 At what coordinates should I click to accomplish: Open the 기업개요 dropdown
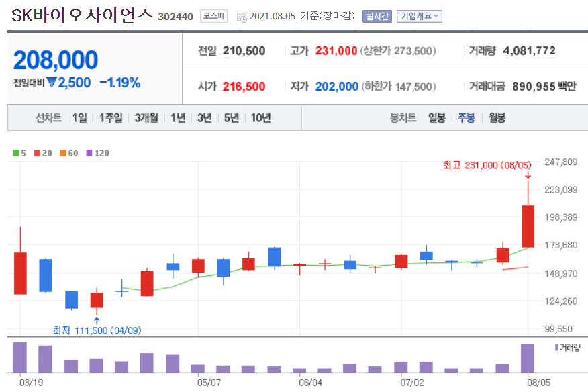click(420, 17)
